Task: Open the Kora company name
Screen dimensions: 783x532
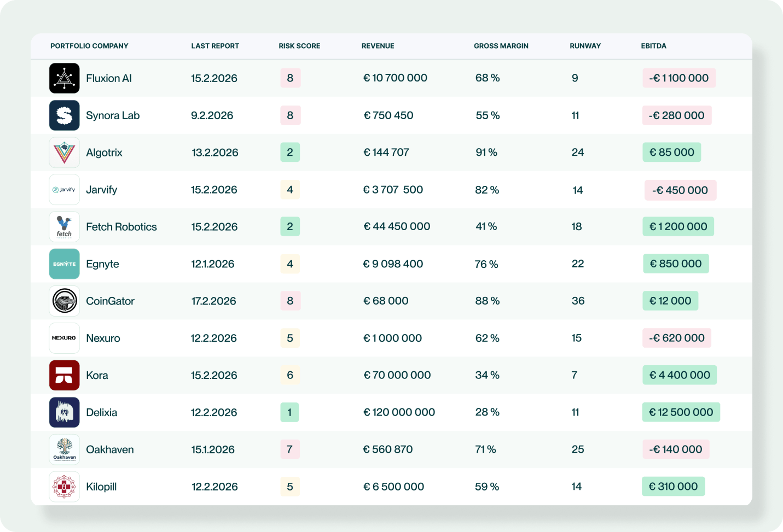Action: pyautogui.click(x=97, y=375)
